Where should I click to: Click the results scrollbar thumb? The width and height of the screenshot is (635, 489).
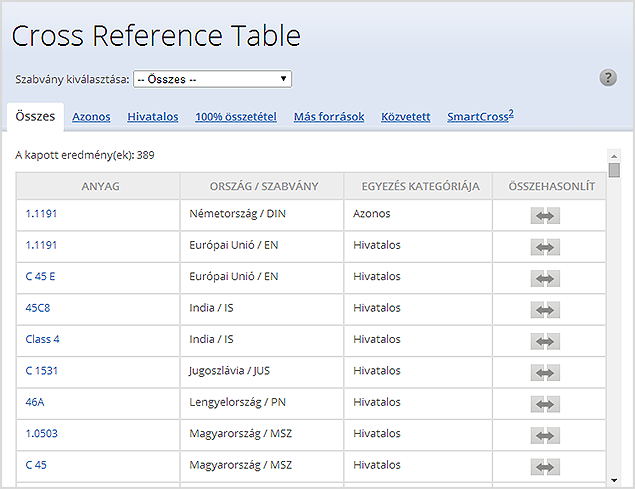click(x=614, y=170)
